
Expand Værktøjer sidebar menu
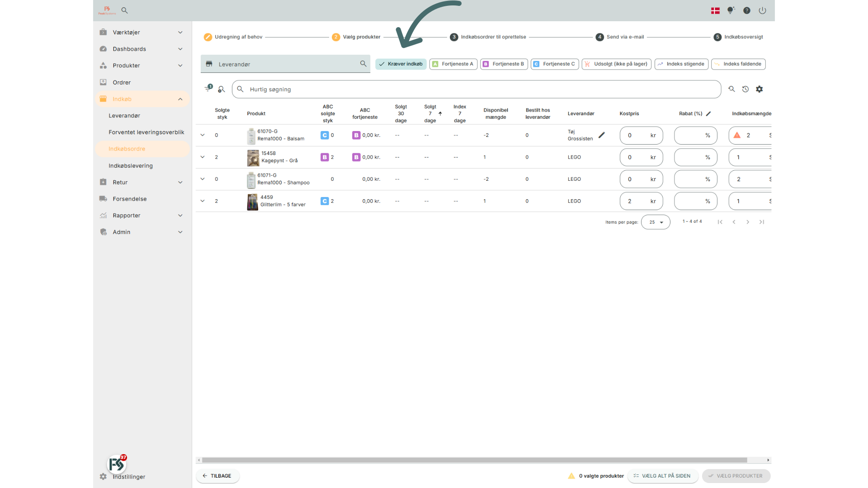[142, 33]
